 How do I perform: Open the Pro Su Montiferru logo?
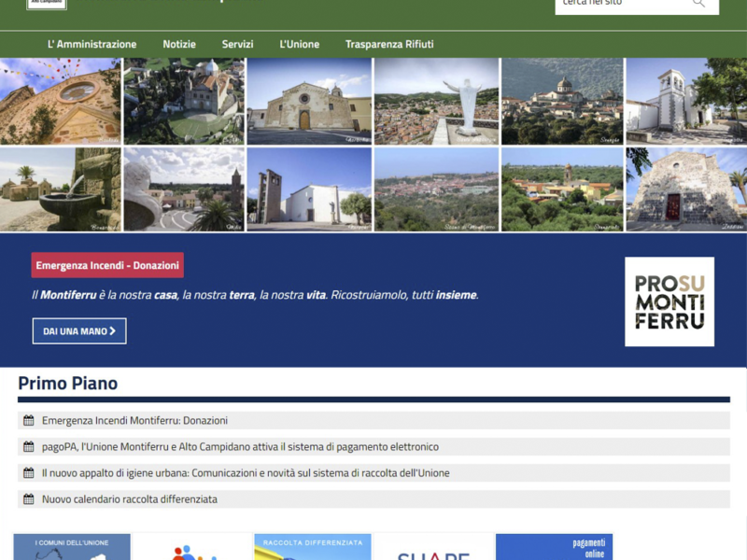(669, 301)
